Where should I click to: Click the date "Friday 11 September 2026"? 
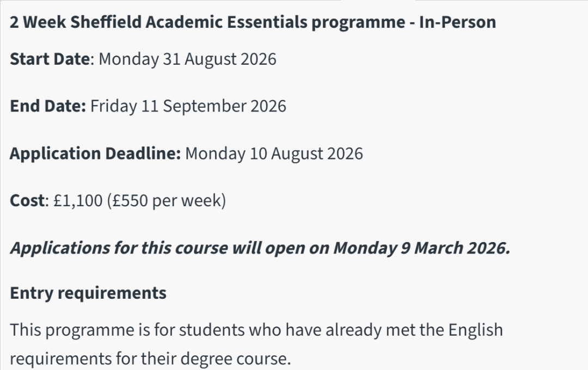pyautogui.click(x=188, y=106)
